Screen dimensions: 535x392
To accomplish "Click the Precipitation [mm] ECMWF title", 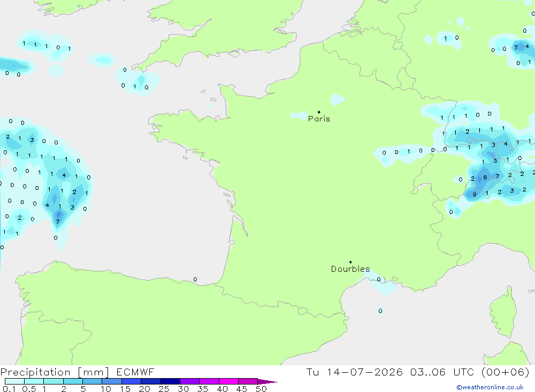I will point(78,372).
